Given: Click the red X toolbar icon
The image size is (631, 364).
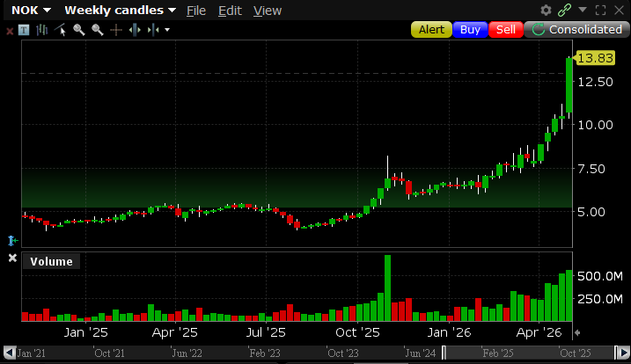Looking at the screenshot, I should [x=10, y=31].
